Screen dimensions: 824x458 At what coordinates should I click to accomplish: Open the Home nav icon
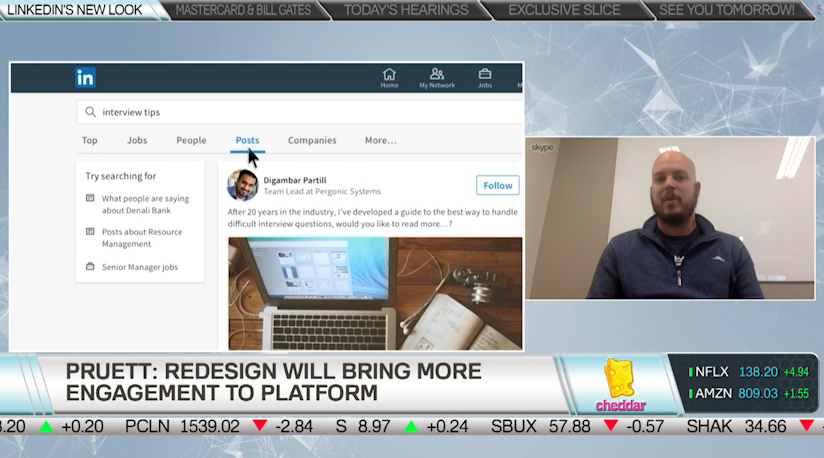coord(389,78)
